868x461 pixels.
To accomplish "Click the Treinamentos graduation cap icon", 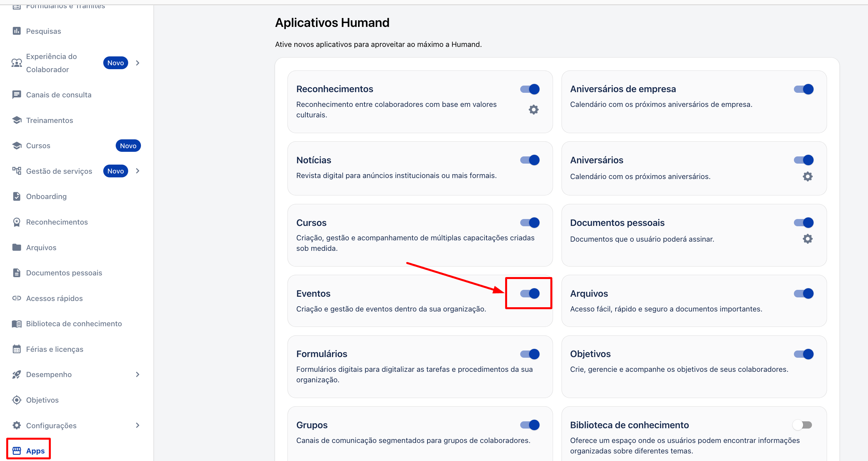I will 16,120.
